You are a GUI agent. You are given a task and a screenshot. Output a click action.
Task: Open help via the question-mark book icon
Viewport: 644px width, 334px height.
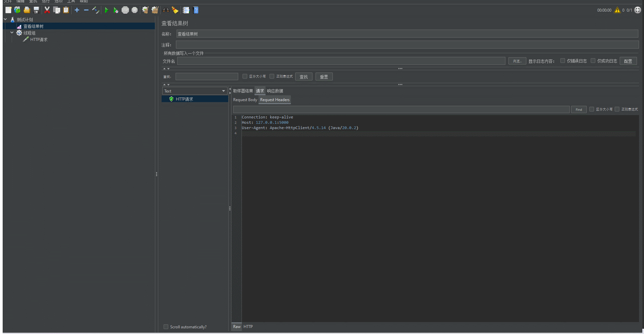pos(196,10)
